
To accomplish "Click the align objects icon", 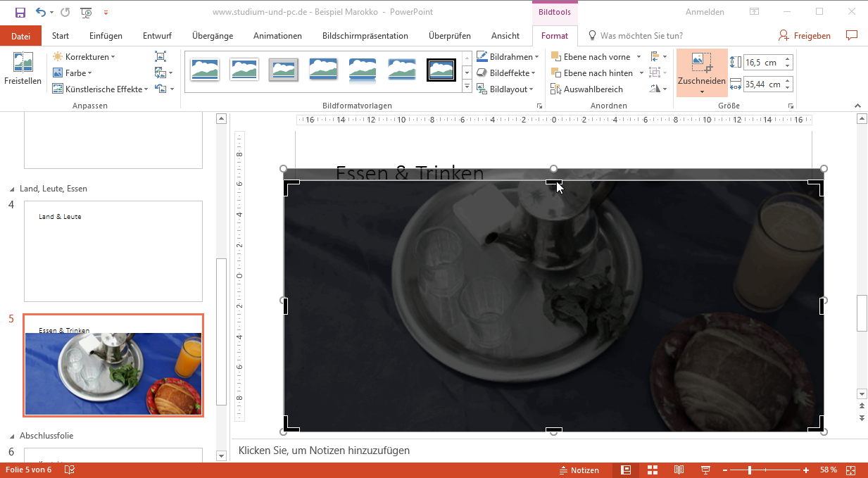I will [x=655, y=56].
